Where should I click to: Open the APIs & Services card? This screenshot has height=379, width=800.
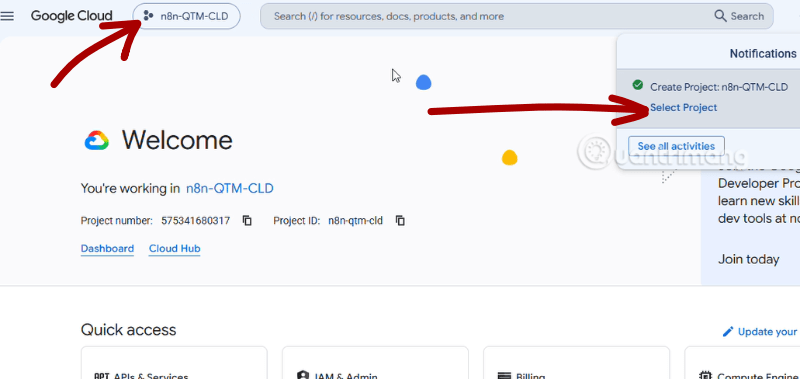pos(174,363)
